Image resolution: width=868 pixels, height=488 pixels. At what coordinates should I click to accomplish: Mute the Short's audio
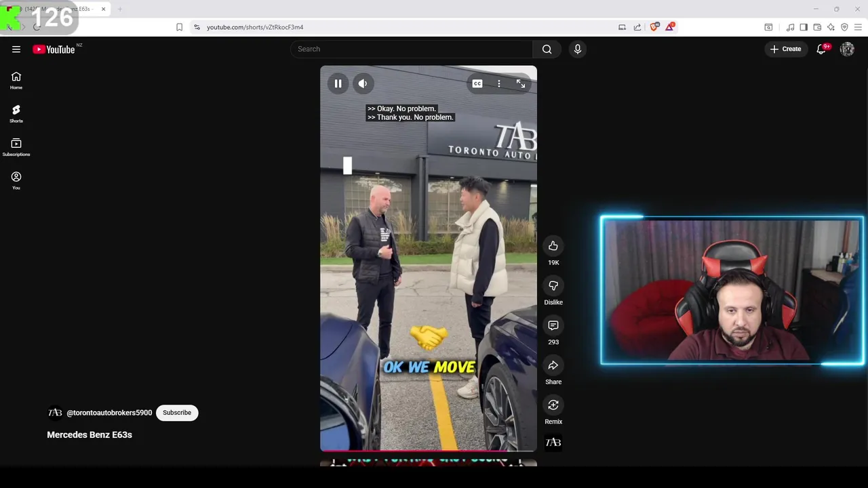click(x=363, y=83)
